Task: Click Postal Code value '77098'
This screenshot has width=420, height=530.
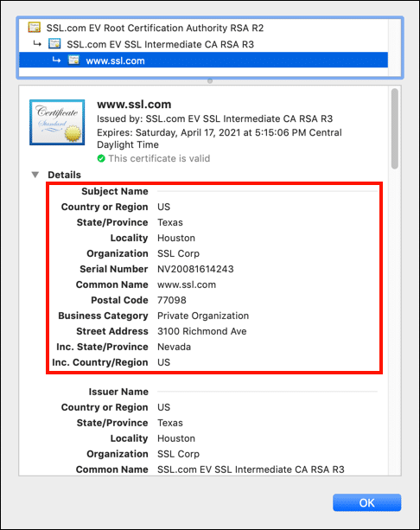Action: pos(172,300)
